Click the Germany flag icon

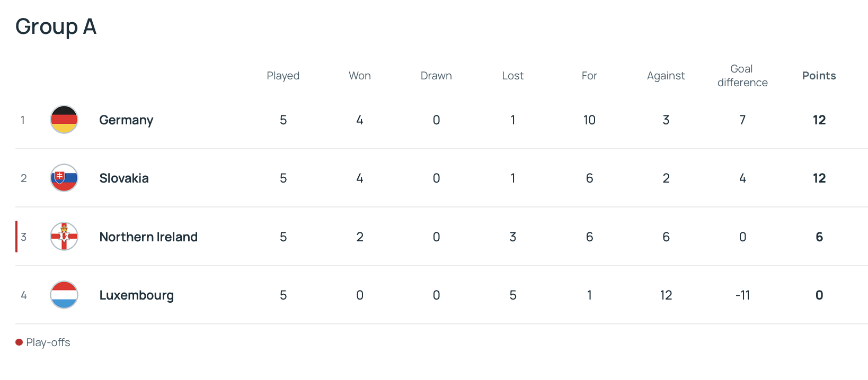point(64,120)
